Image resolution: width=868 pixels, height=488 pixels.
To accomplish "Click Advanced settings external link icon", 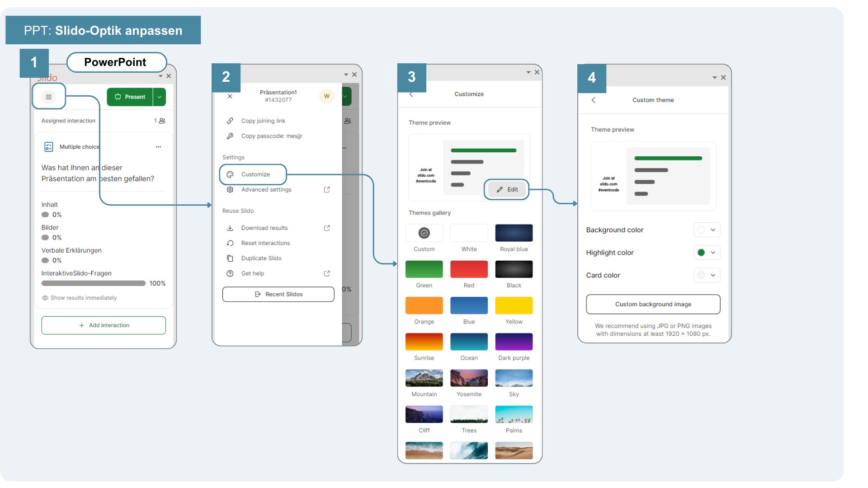I will (327, 190).
